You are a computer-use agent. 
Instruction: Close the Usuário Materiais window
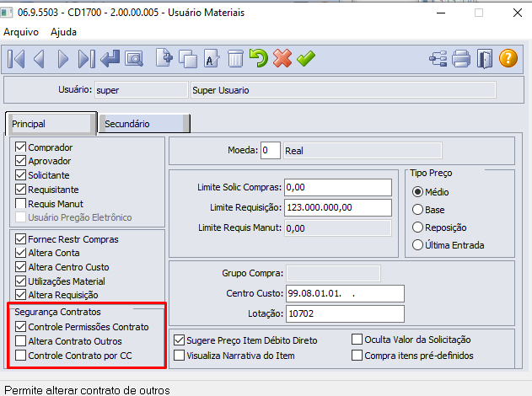tap(518, 13)
